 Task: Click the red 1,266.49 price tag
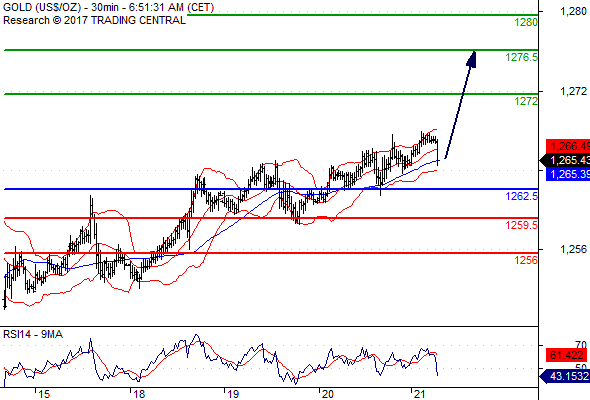(x=568, y=146)
